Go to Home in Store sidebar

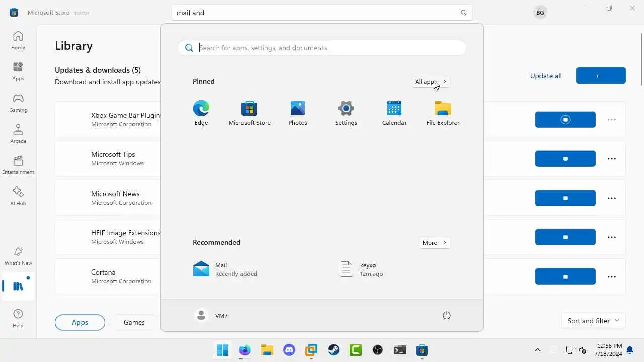[x=18, y=40]
